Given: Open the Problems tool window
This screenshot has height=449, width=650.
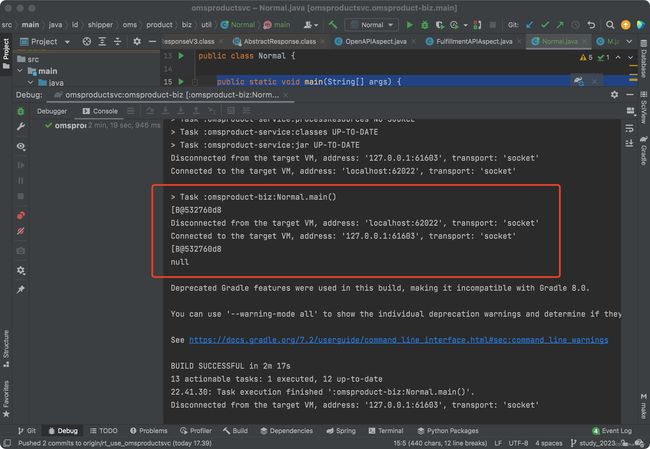Looking at the screenshot, I should pos(149,431).
